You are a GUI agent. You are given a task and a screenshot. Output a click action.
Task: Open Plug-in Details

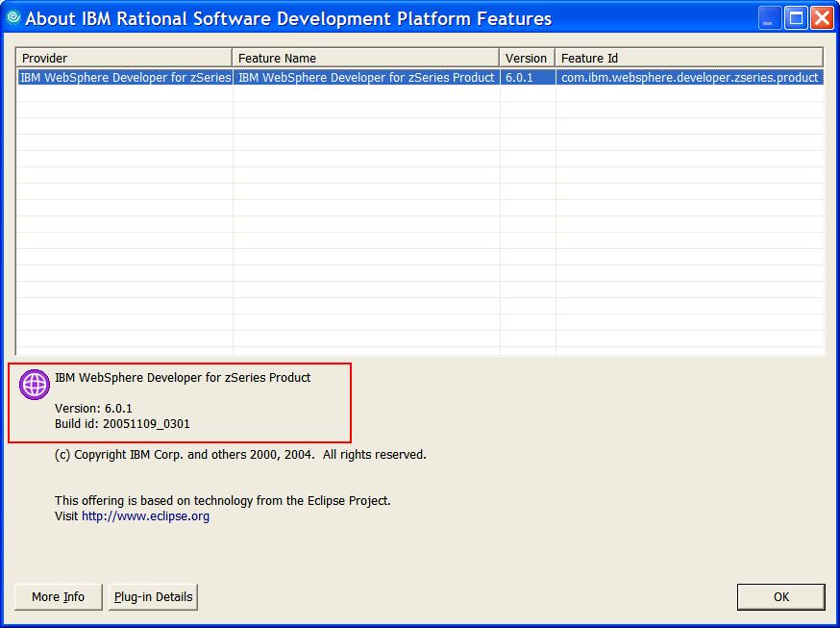coord(153,596)
